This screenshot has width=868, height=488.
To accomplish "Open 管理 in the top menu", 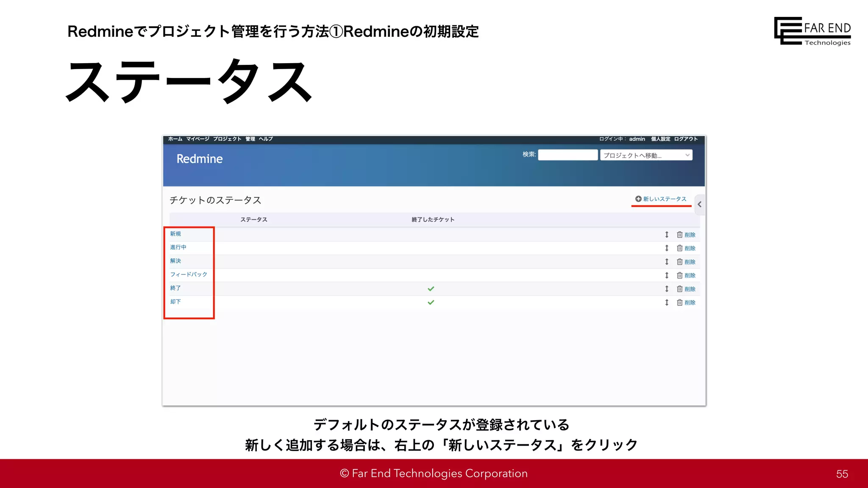I will 250,139.
